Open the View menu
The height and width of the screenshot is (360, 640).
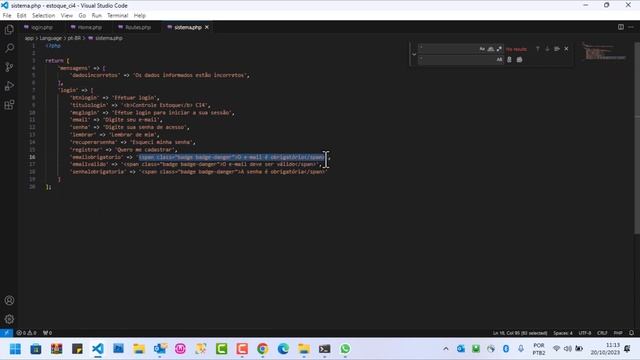point(67,16)
